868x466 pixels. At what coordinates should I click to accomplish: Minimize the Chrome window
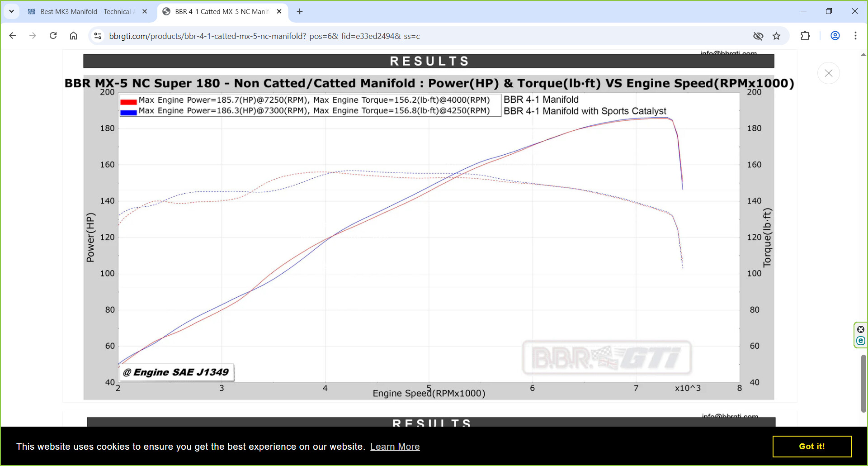(x=803, y=11)
